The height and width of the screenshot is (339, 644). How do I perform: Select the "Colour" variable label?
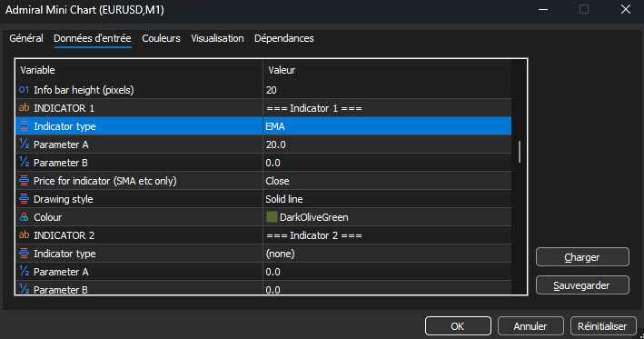click(47, 217)
